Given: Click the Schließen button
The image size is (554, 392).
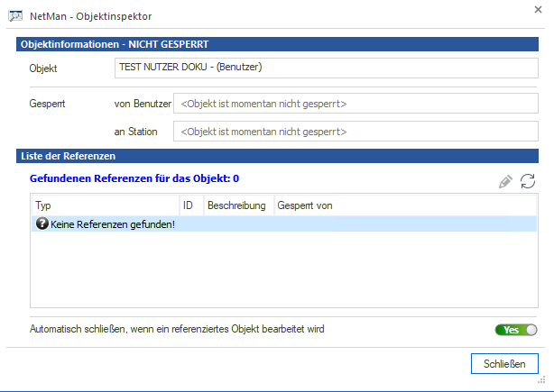Looking at the screenshot, I should 504,363.
